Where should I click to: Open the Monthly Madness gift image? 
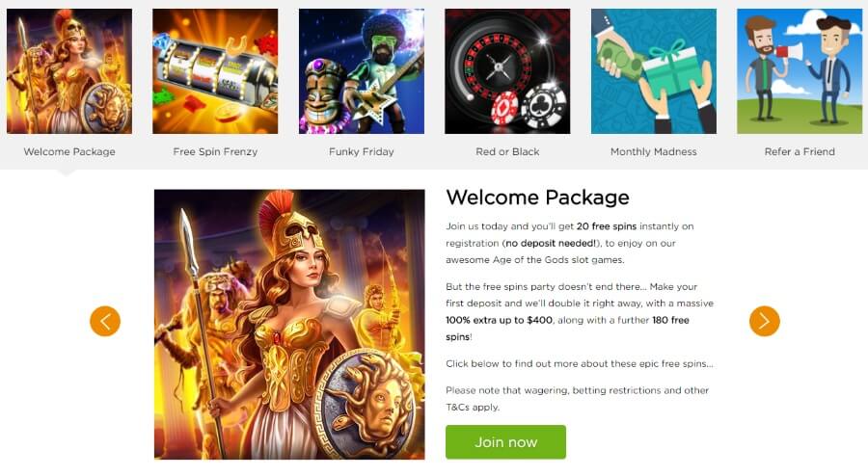(654, 71)
